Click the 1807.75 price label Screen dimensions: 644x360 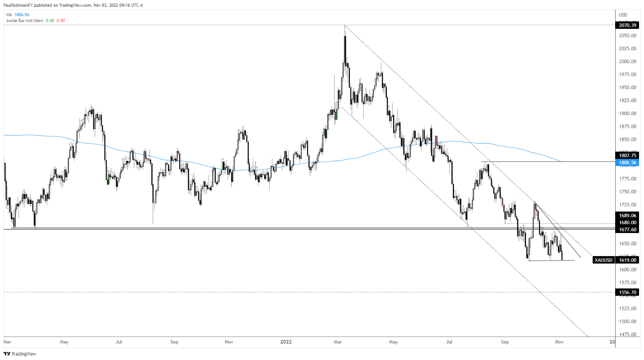(x=627, y=155)
